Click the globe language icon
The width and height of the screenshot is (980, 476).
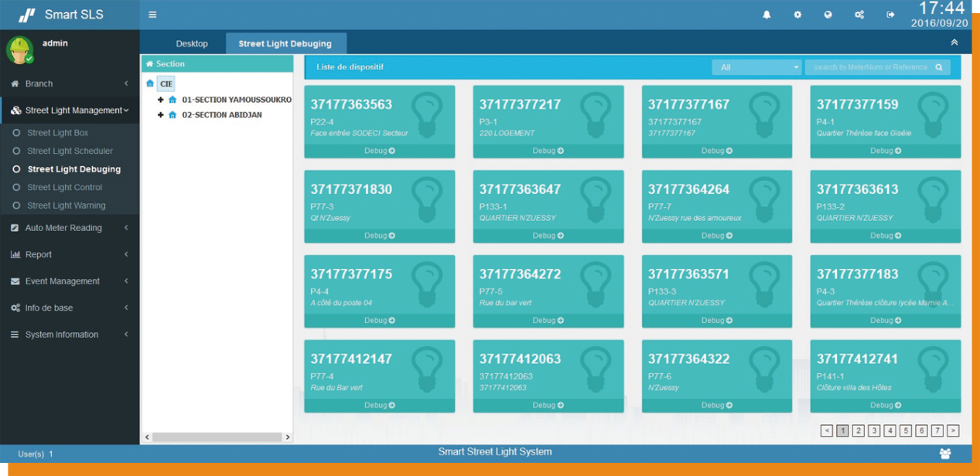click(x=828, y=15)
